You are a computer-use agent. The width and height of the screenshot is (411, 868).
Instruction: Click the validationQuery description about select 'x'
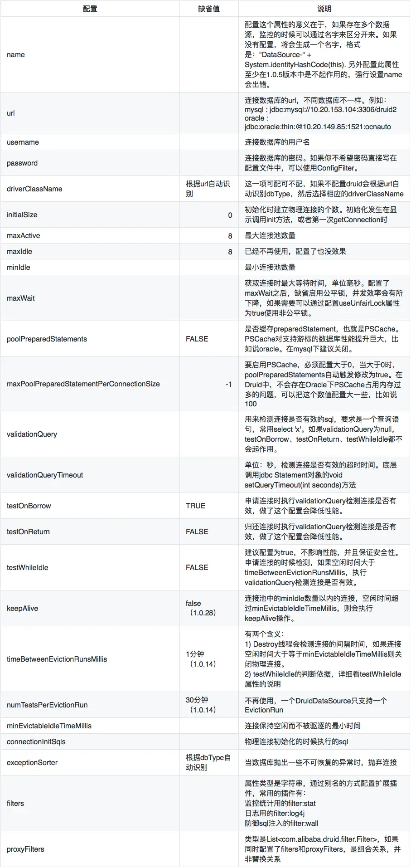[x=324, y=434]
